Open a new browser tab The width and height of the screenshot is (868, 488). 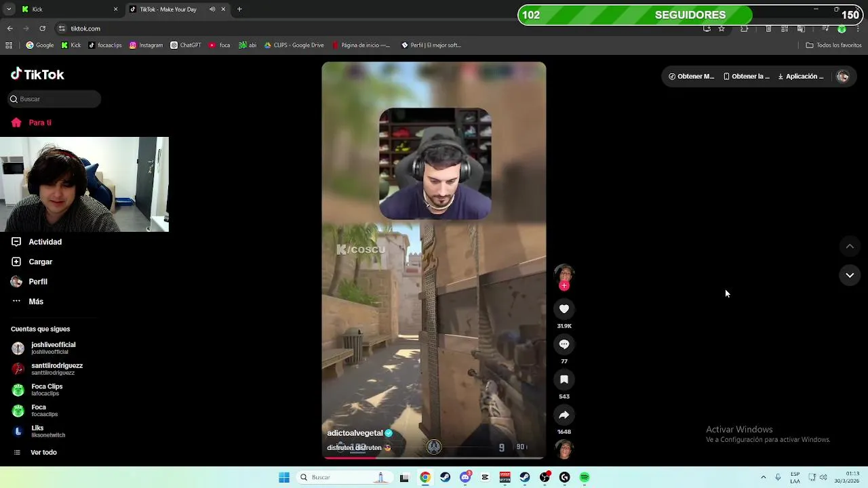coord(239,9)
